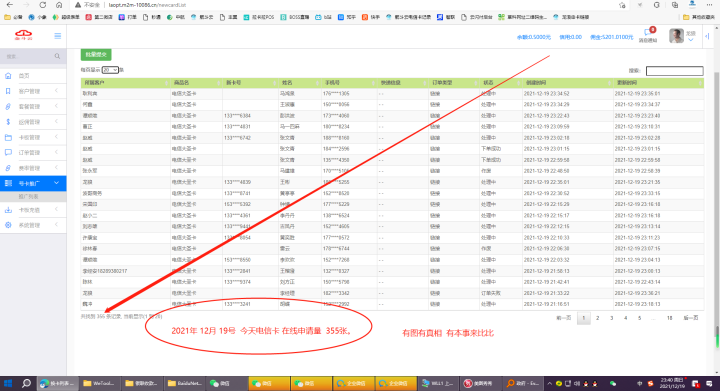Open the BOSS直聘 bookmark

[x=295, y=17]
